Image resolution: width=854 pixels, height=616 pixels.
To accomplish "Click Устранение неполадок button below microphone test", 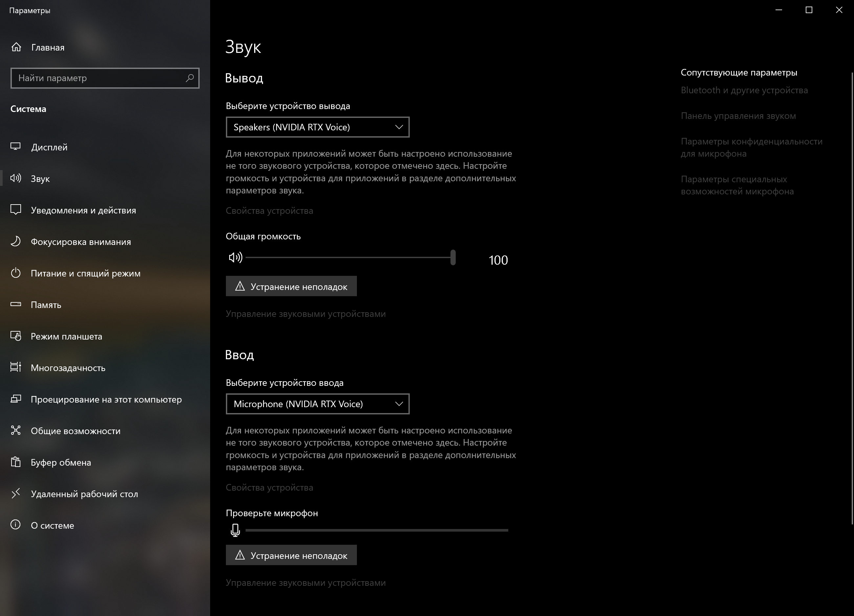I will click(291, 555).
